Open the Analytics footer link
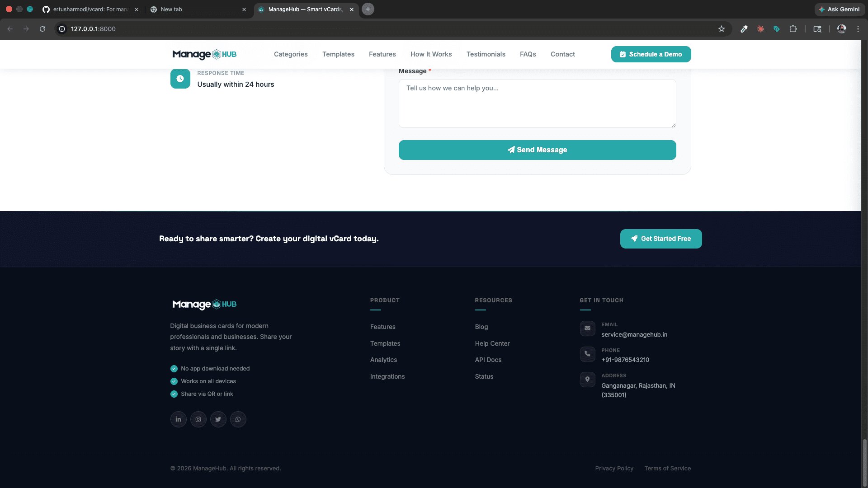 click(x=383, y=360)
